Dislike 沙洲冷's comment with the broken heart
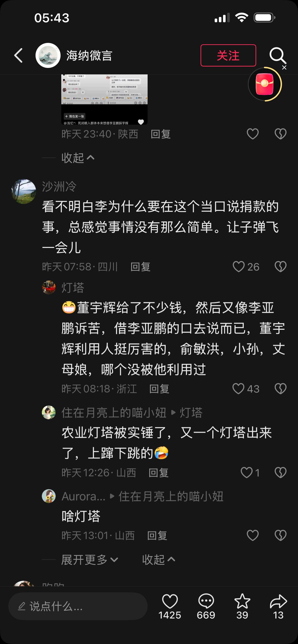This screenshot has height=644, width=298. [x=281, y=267]
